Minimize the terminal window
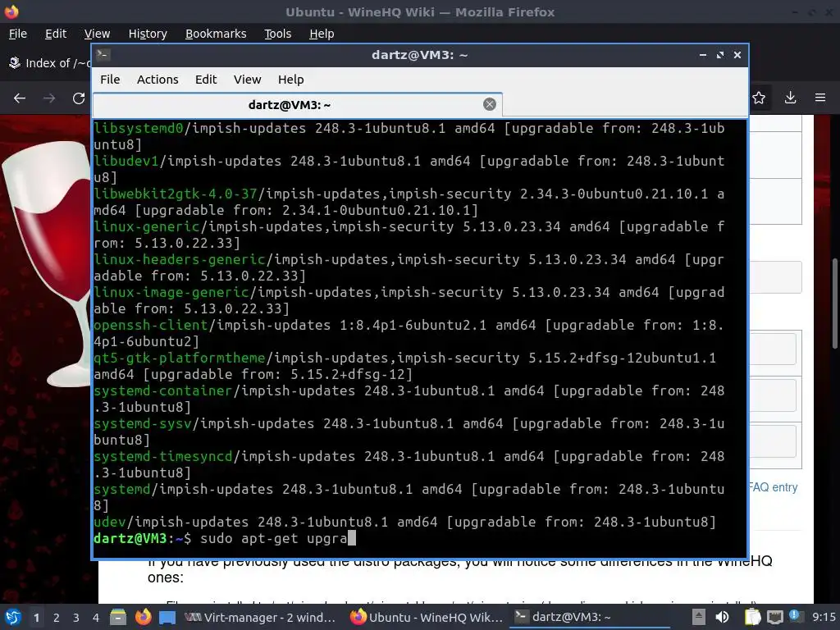Image resolution: width=840 pixels, height=630 pixels. coord(703,55)
